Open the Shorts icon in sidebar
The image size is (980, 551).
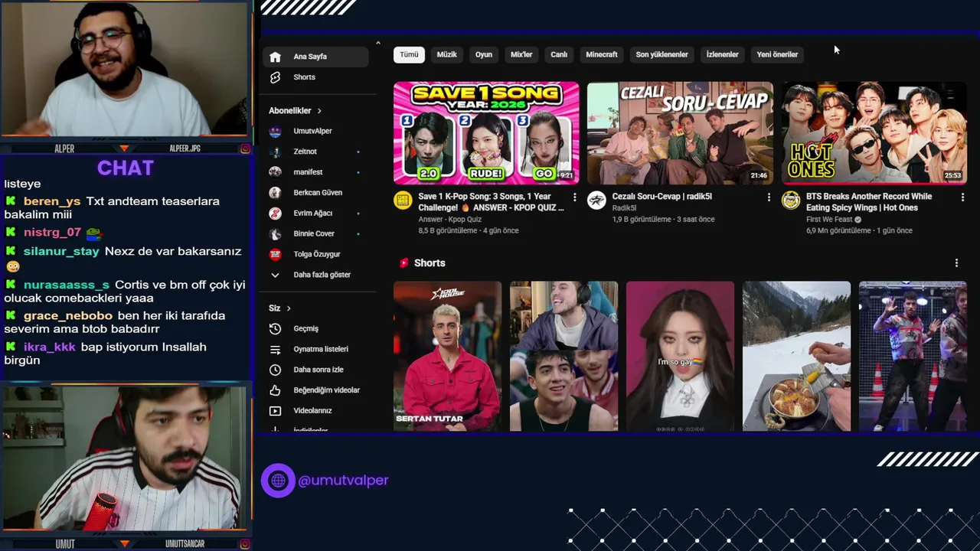tap(276, 77)
